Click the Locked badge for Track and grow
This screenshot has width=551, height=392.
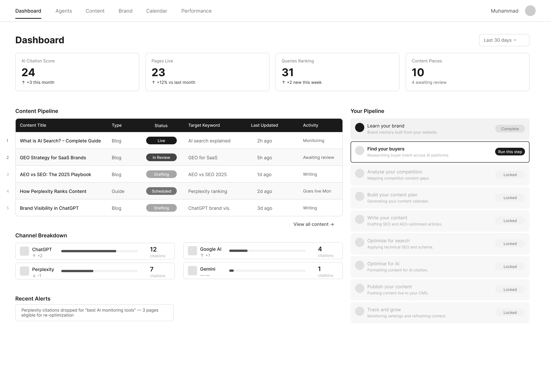pos(510,312)
